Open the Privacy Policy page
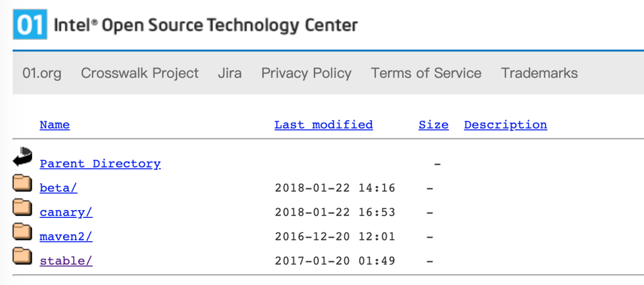Screen dimensions: 644x285 (306, 73)
